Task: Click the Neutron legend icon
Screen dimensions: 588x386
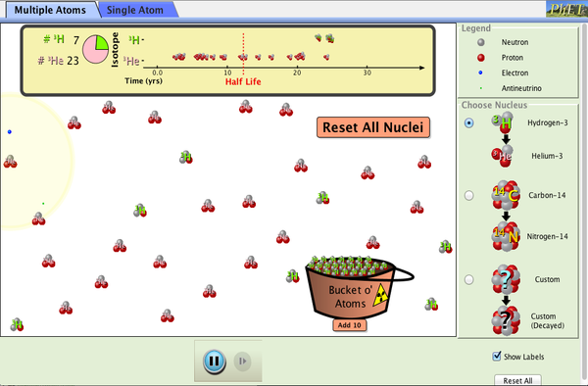Action: coord(481,42)
